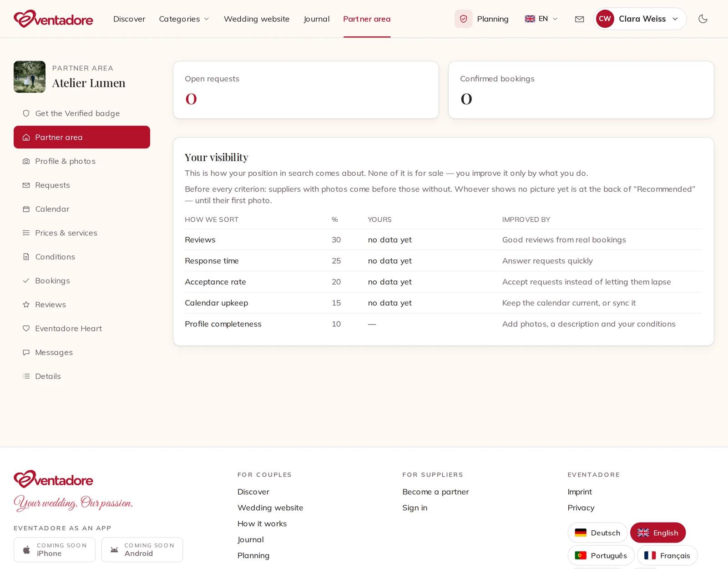Open the EN language dropdown
728x569 pixels.
coord(541,19)
